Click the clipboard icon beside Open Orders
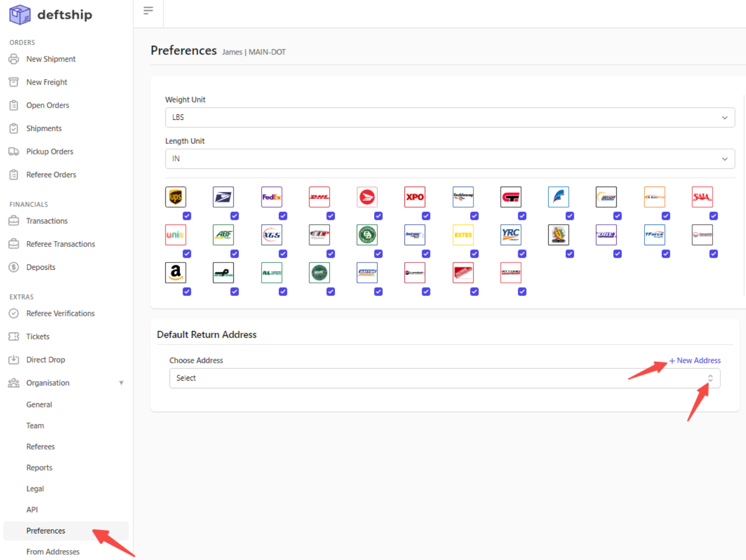 (x=14, y=105)
